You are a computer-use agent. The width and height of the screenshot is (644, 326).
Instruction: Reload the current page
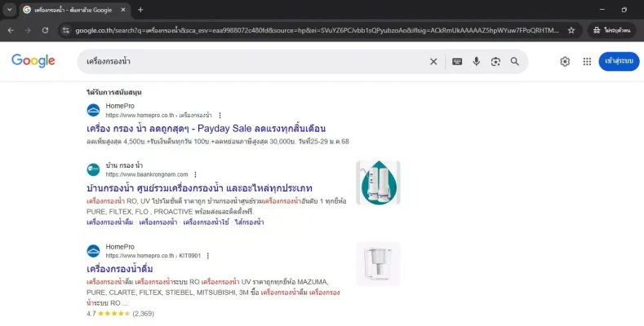coord(46,30)
